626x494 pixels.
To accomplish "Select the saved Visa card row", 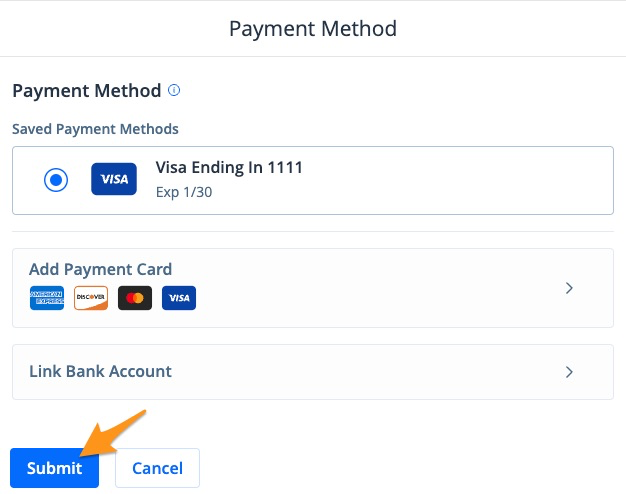I will pos(313,180).
